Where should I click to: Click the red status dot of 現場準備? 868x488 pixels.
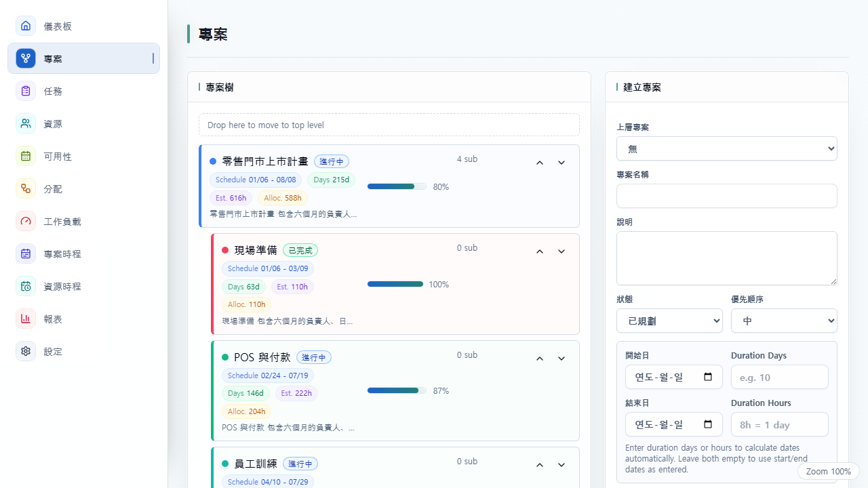click(x=225, y=250)
